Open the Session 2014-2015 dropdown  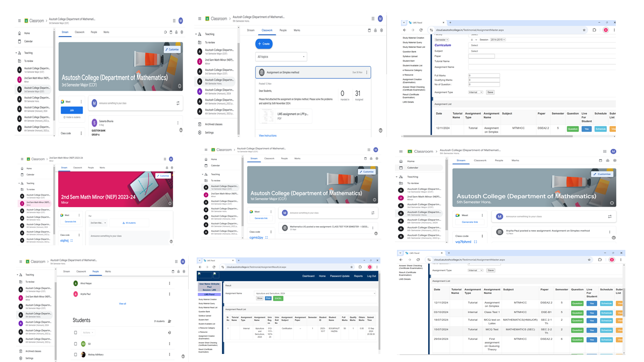[498, 40]
